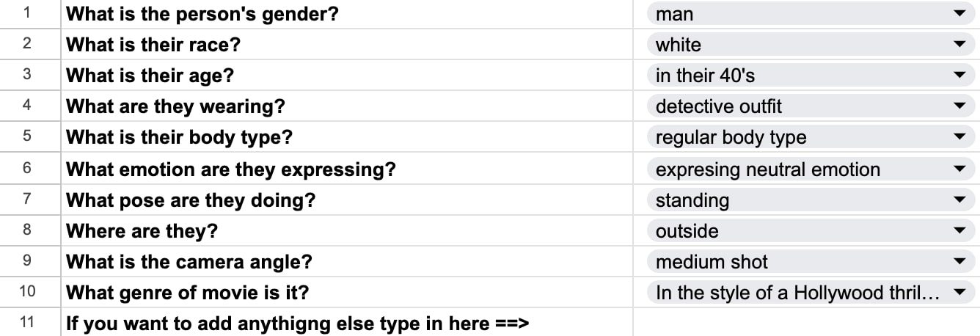Open the race dropdown showing white
Viewport: 980px width, 336px height.
959,45
